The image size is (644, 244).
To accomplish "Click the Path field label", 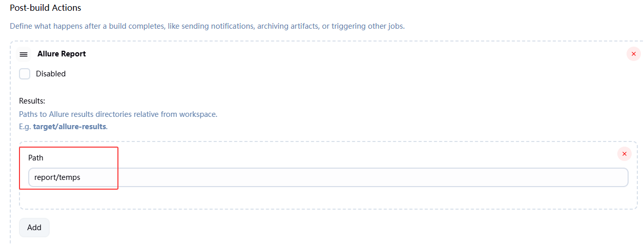I will pos(36,158).
